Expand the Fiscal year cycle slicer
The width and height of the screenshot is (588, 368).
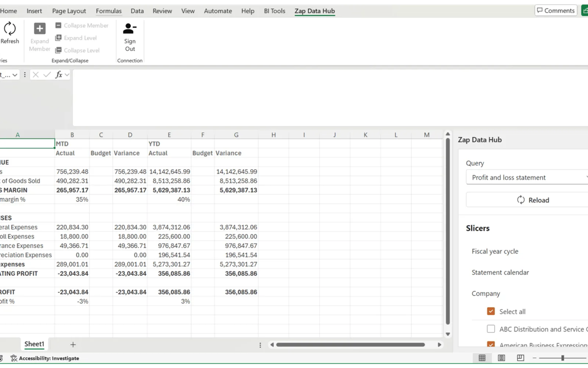point(495,251)
